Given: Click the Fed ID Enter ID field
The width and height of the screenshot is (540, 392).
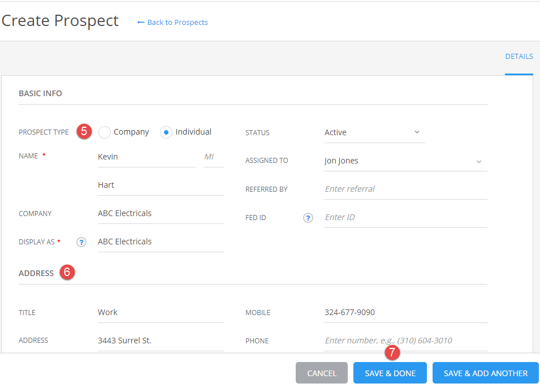Looking at the screenshot, I should tap(405, 217).
